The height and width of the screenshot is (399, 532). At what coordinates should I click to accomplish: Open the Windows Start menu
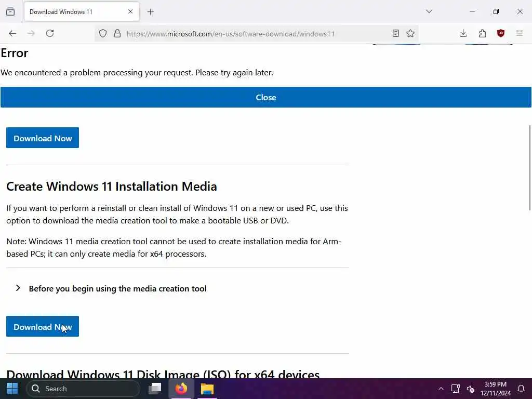pos(12,389)
